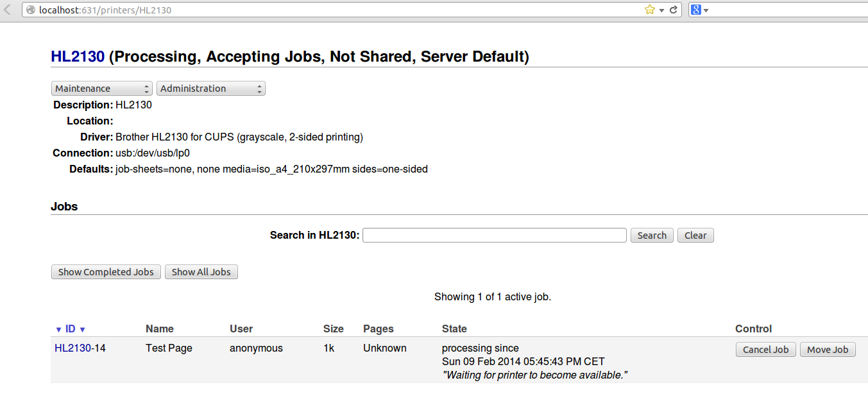The width and height of the screenshot is (868, 394).
Task: Click Move Job button
Action: tap(828, 349)
